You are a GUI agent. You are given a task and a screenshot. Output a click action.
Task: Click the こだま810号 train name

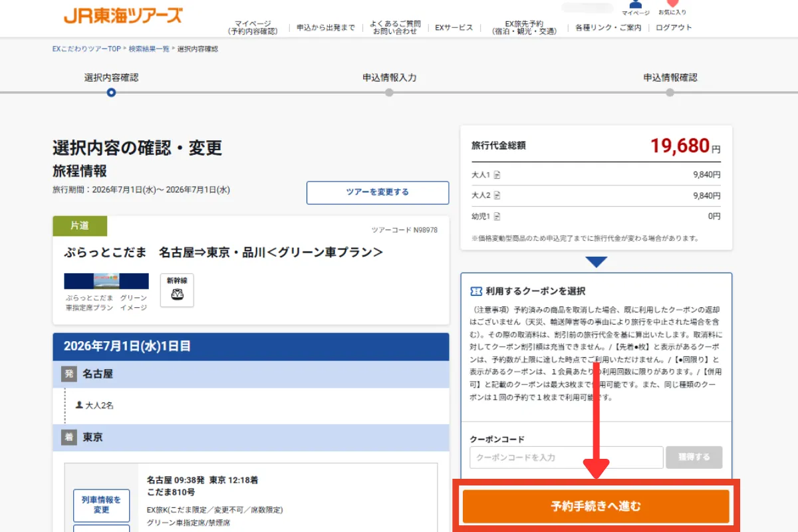[171, 492]
